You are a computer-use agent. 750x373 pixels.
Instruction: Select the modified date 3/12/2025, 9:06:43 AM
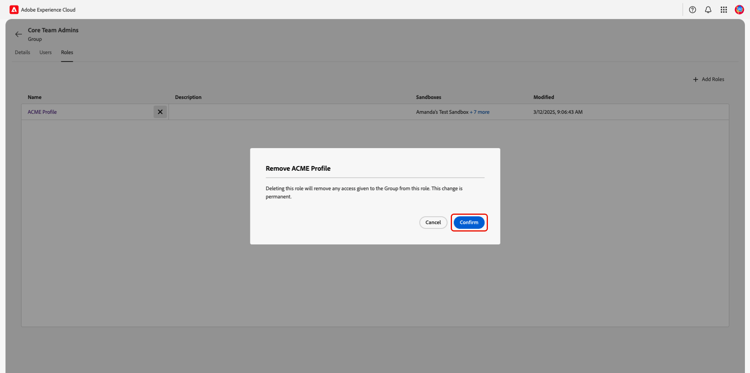coord(558,112)
